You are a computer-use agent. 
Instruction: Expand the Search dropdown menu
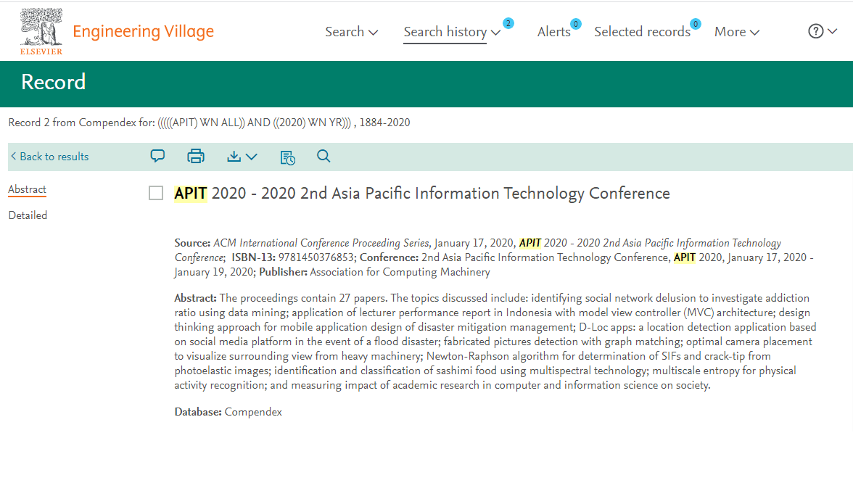[351, 32]
